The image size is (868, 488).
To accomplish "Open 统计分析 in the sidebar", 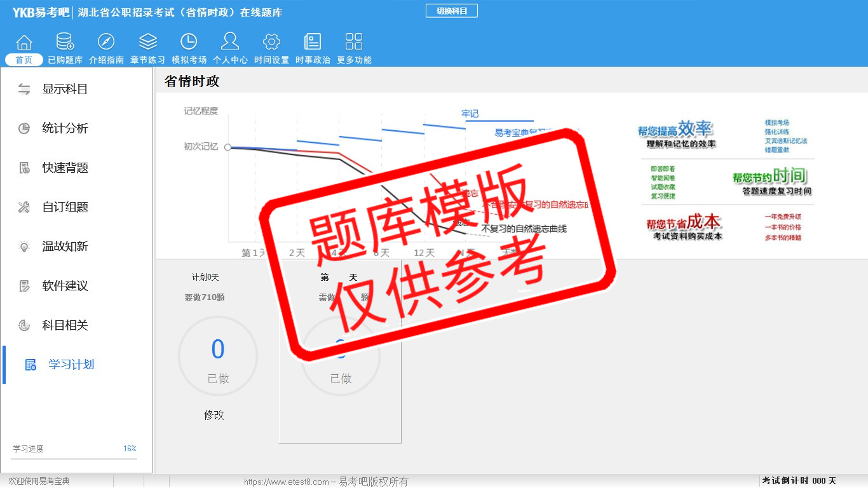I will [x=64, y=128].
